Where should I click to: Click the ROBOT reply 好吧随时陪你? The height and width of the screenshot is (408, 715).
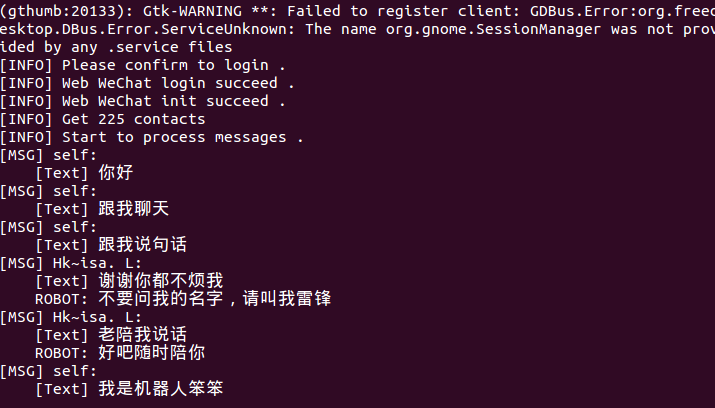coord(120,353)
